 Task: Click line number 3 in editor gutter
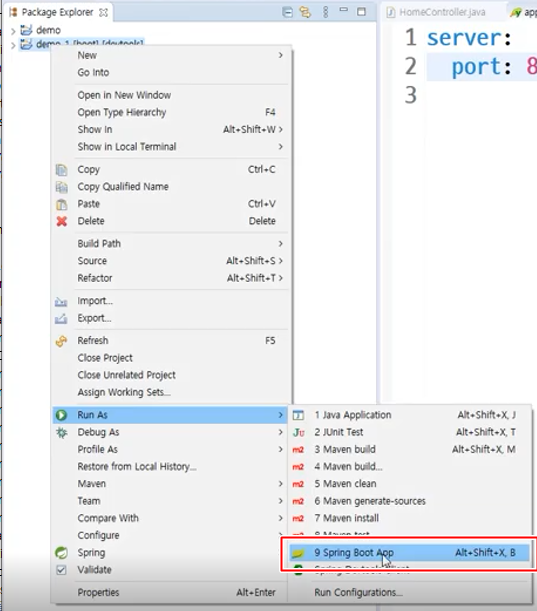pyautogui.click(x=410, y=95)
